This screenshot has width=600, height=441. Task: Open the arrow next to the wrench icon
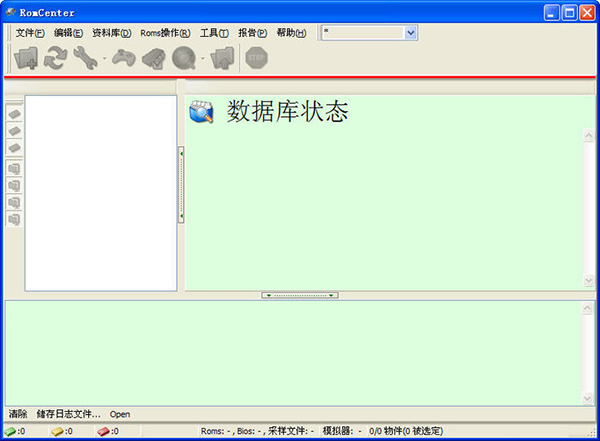[104, 59]
